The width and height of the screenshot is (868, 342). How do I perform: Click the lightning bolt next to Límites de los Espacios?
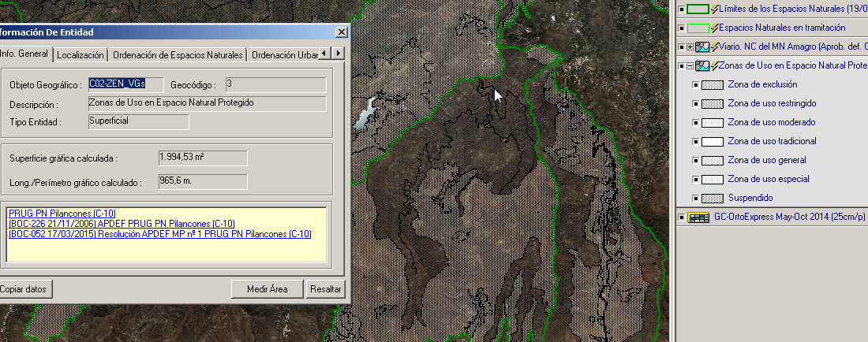click(714, 9)
